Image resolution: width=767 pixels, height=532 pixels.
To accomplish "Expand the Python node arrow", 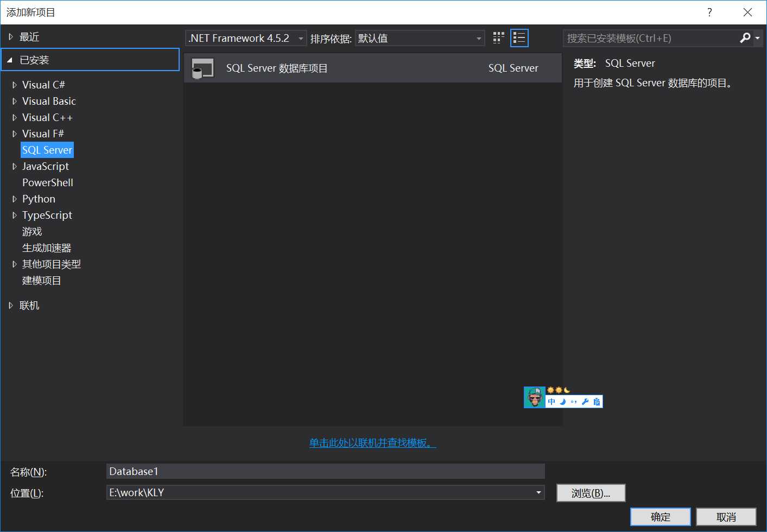I will [15, 199].
